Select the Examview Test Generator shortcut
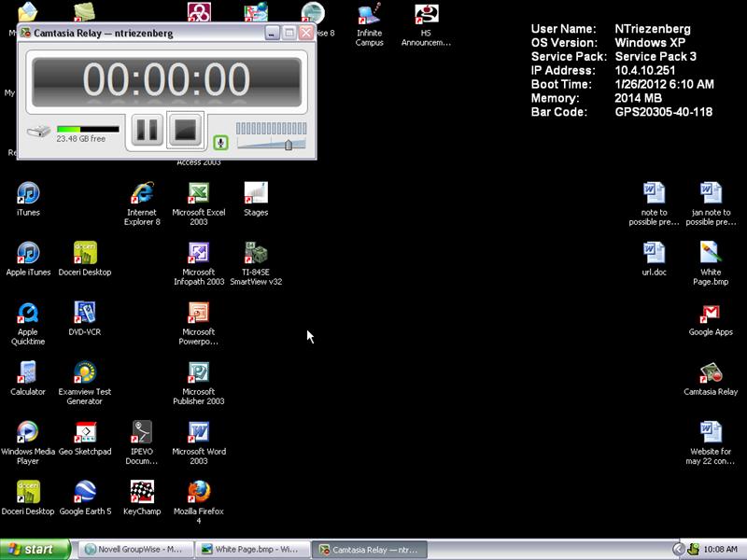 tap(84, 384)
